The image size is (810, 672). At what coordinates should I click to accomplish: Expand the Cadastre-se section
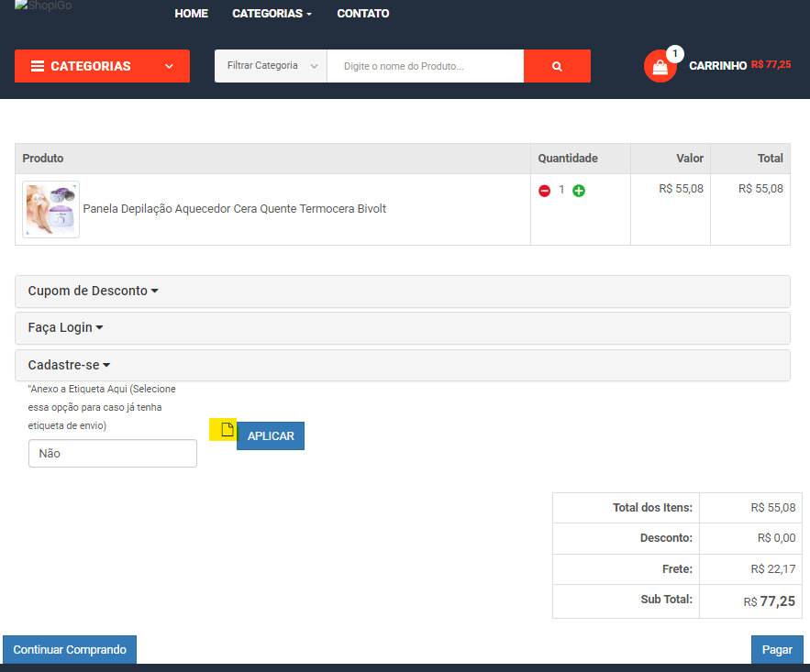pos(69,365)
